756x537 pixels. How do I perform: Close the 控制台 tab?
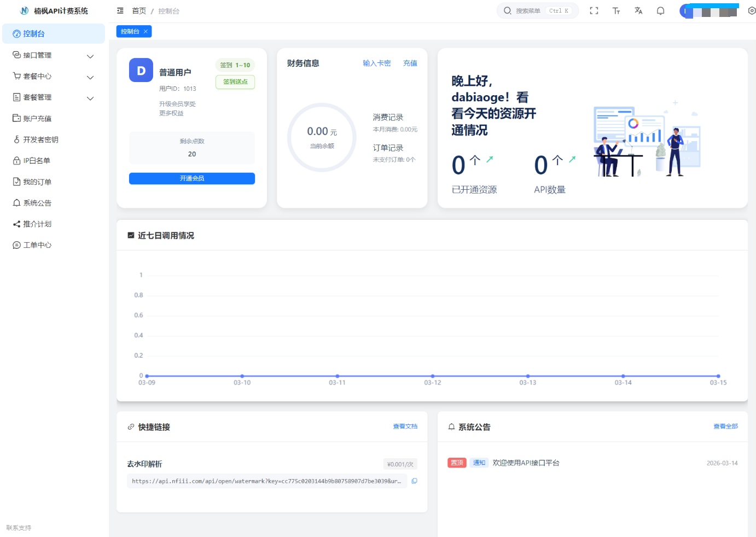pyautogui.click(x=145, y=31)
